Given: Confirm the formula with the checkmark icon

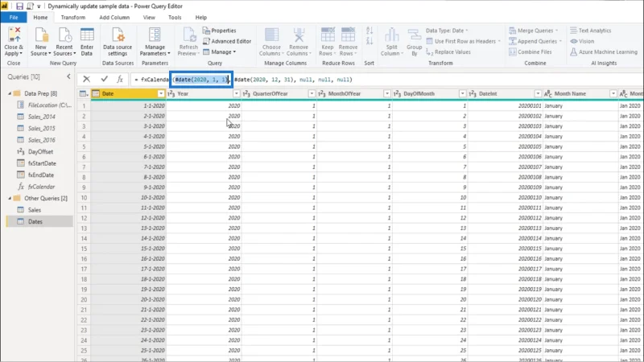Looking at the screenshot, I should coord(104,79).
